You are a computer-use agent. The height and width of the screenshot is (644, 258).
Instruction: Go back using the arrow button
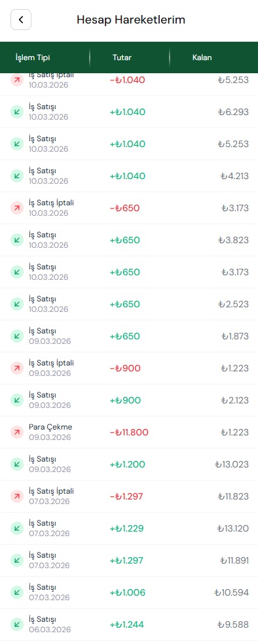pyautogui.click(x=21, y=20)
